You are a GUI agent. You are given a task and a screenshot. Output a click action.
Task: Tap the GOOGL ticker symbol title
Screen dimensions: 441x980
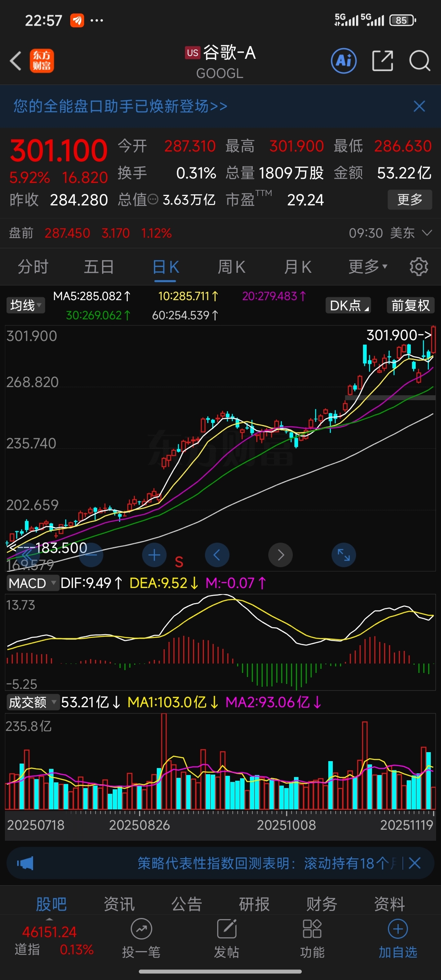tap(220, 73)
